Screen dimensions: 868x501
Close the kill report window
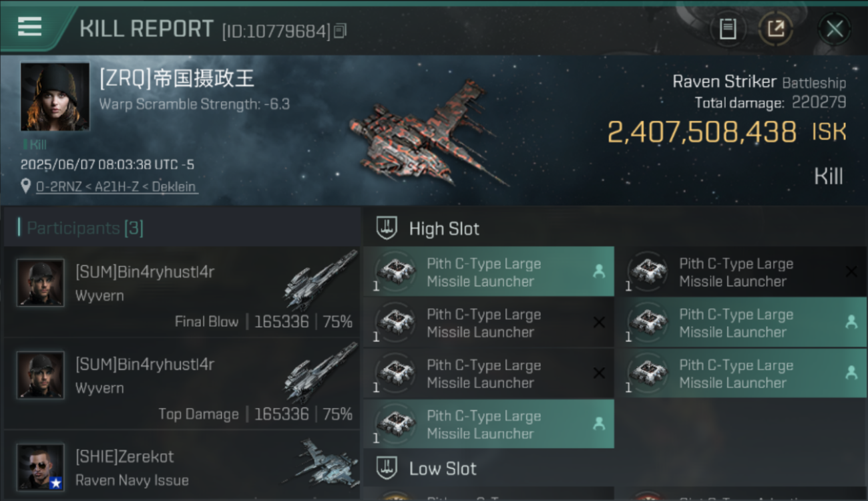click(x=835, y=29)
